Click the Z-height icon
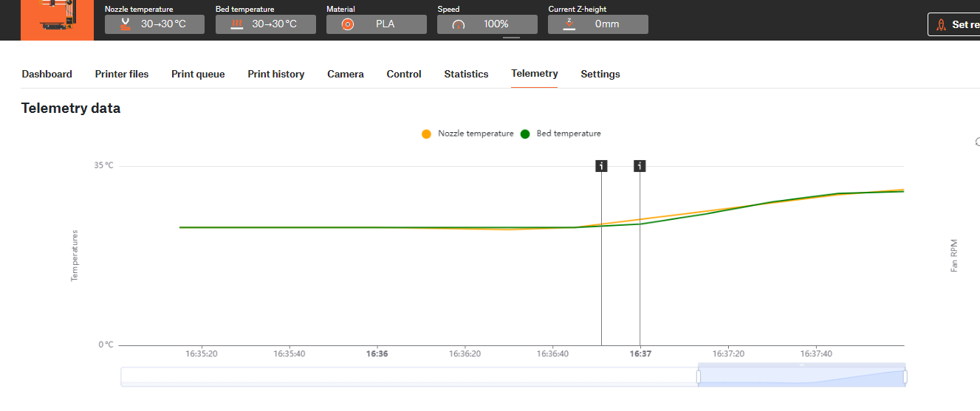 coord(569,24)
